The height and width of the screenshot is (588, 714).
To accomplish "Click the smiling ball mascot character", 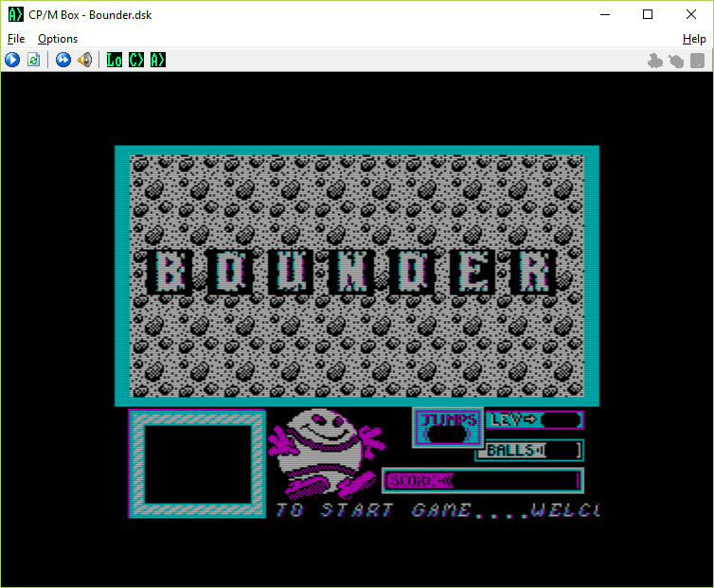I will tap(327, 453).
